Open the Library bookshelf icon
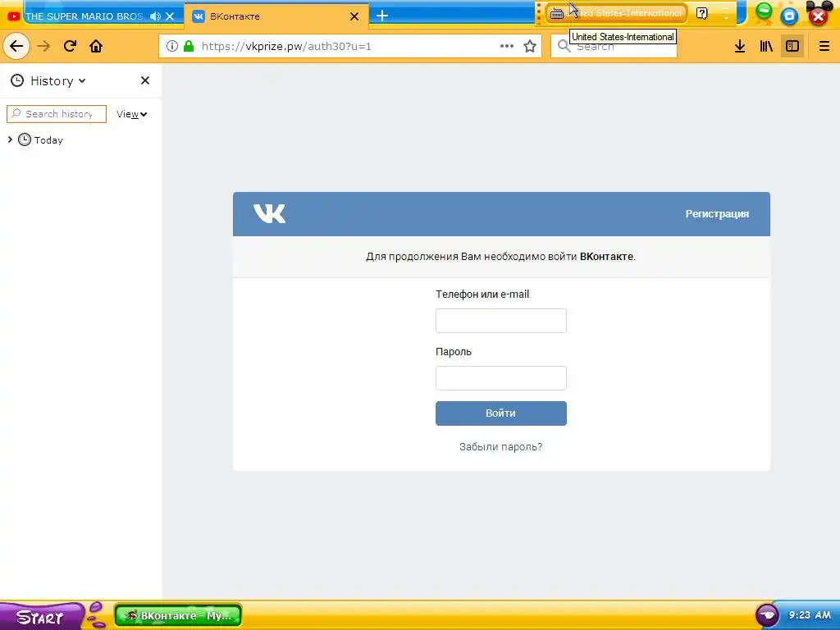Image resolution: width=840 pixels, height=630 pixels. tap(766, 46)
